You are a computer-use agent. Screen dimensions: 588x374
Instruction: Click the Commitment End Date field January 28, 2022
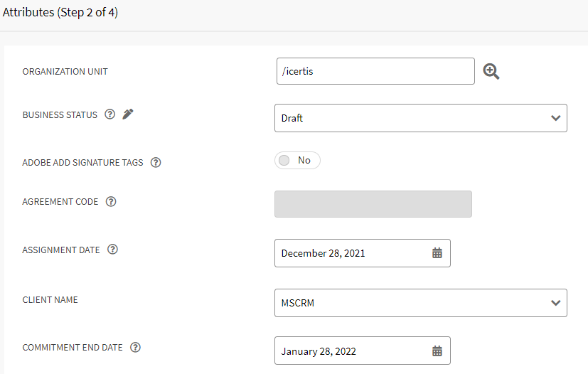352,351
